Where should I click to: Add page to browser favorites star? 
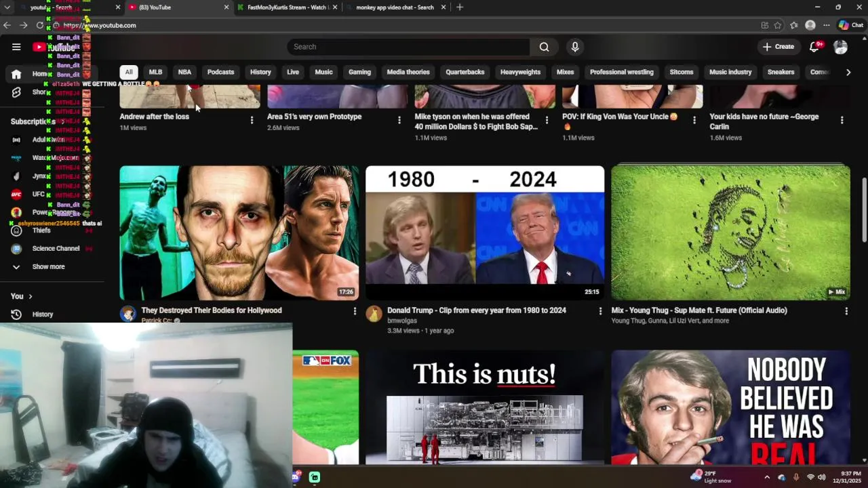(x=778, y=25)
